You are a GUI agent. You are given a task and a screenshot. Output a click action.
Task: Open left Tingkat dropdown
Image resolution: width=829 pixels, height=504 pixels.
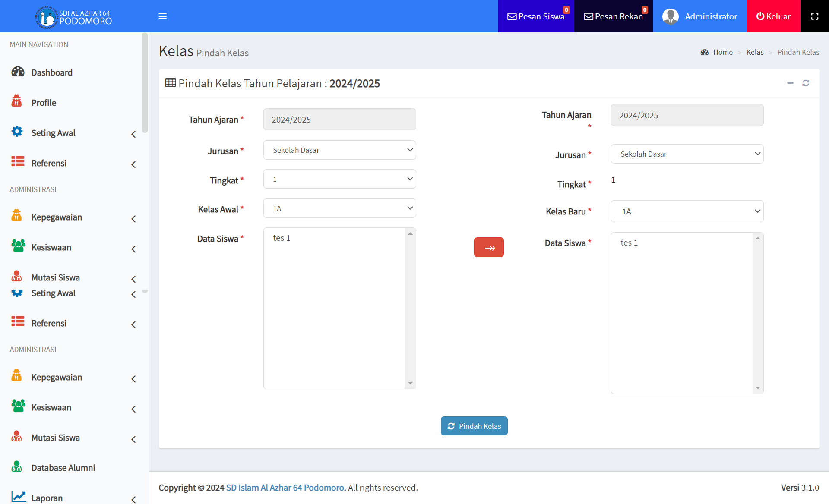pyautogui.click(x=339, y=179)
